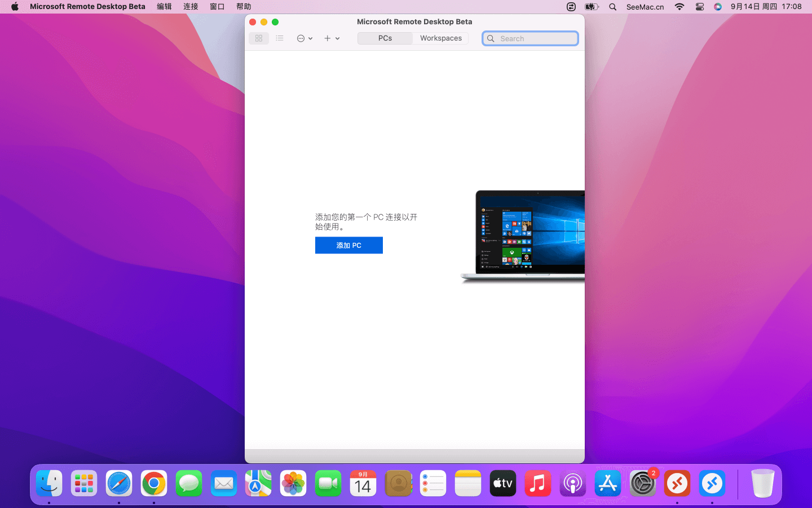Viewport: 812px width, 508px height.
Task: Open FaceTime from the Dock
Action: pos(328,484)
